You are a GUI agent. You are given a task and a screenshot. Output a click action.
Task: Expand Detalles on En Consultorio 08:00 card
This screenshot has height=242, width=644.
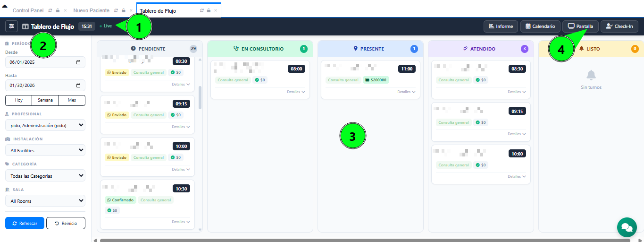pos(296,92)
